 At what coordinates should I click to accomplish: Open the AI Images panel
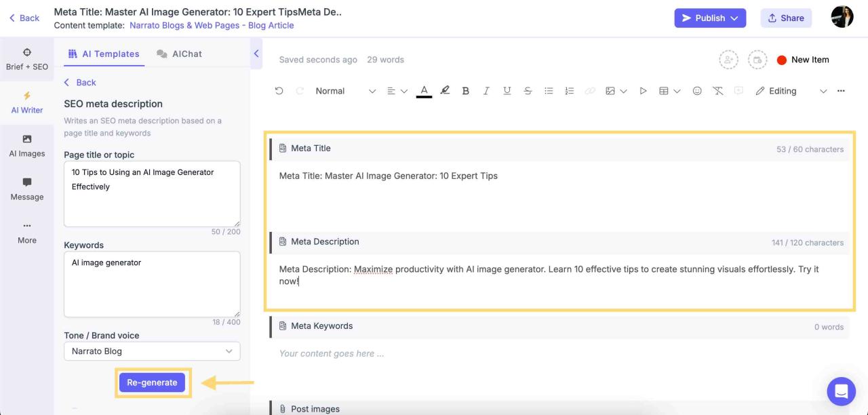27,146
